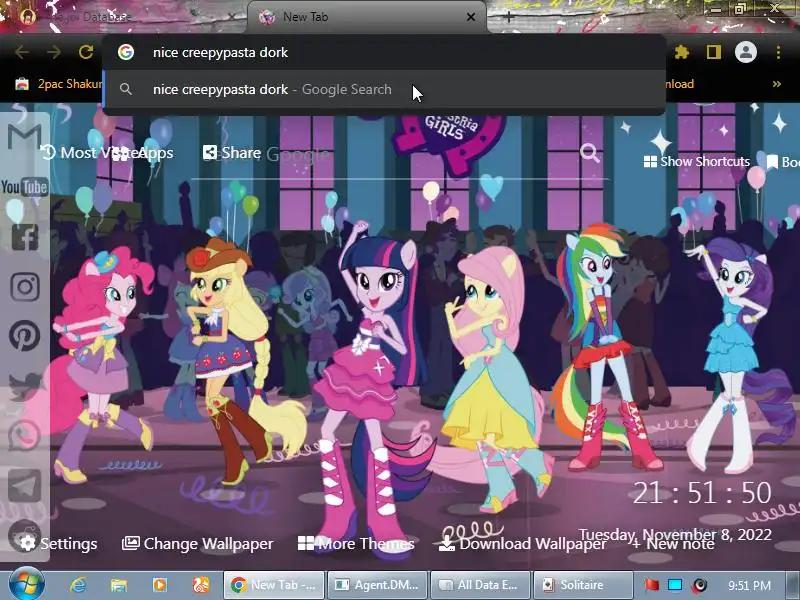The image size is (800, 600).
Task: Open Pinterest shortcut in sidebar
Action: [x=24, y=336]
